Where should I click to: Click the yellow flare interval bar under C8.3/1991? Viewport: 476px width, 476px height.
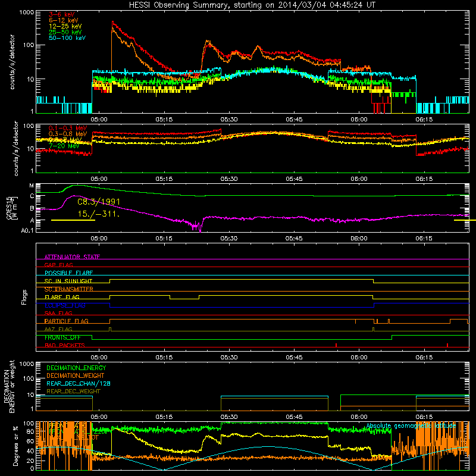pyautogui.click(x=73, y=220)
